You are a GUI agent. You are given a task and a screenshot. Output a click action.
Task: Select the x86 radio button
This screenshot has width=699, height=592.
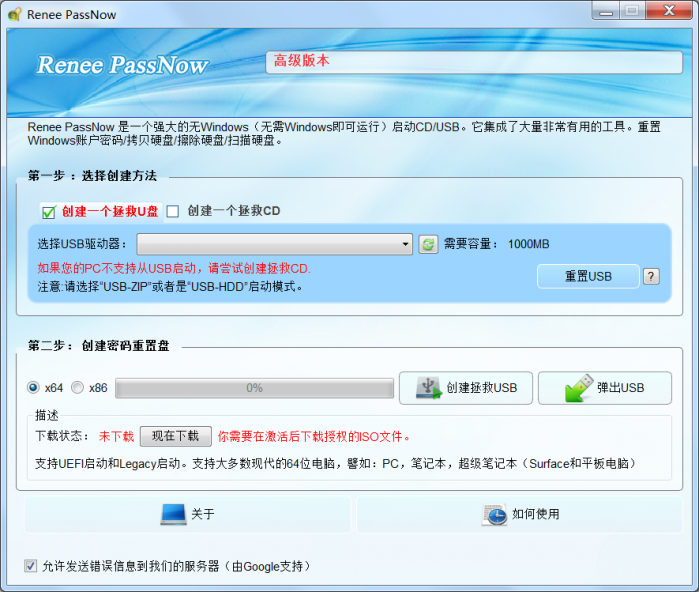click(x=78, y=387)
